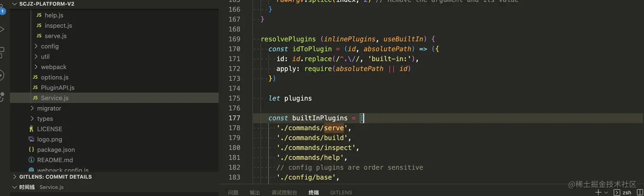The width and height of the screenshot is (644, 196).
Task: Click the 'require' call on line 172
Action: coord(318,68)
